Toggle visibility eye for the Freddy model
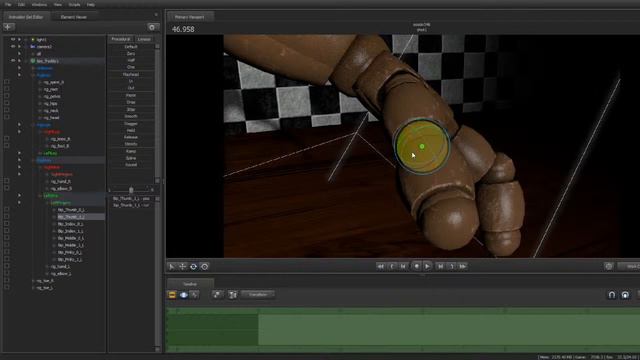Screen dimensions: 640x360 (x=13, y=61)
